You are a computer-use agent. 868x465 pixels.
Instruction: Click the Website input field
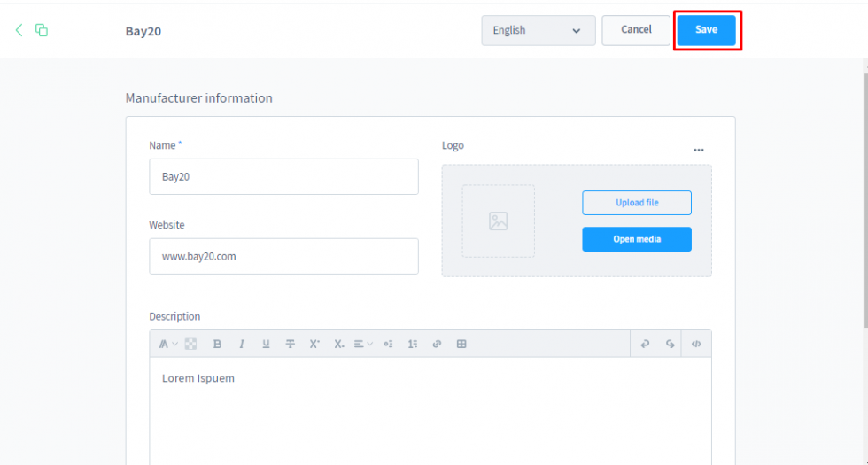pyautogui.click(x=283, y=256)
